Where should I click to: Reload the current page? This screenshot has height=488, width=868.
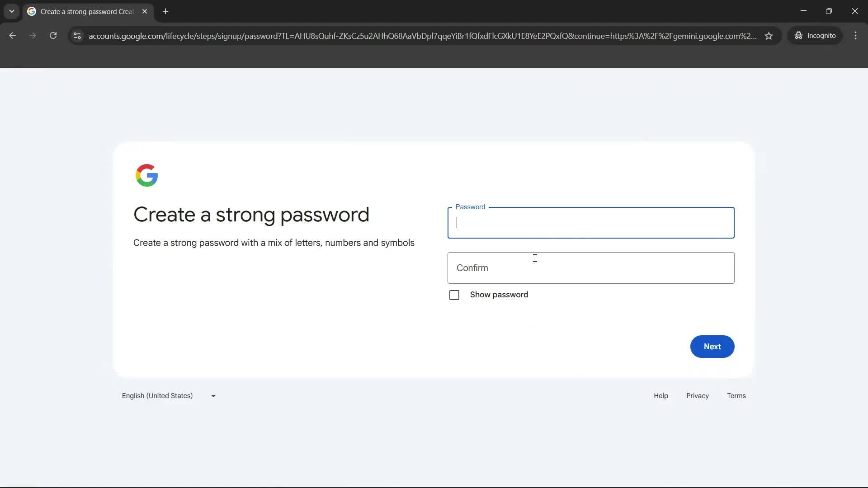tap(53, 36)
